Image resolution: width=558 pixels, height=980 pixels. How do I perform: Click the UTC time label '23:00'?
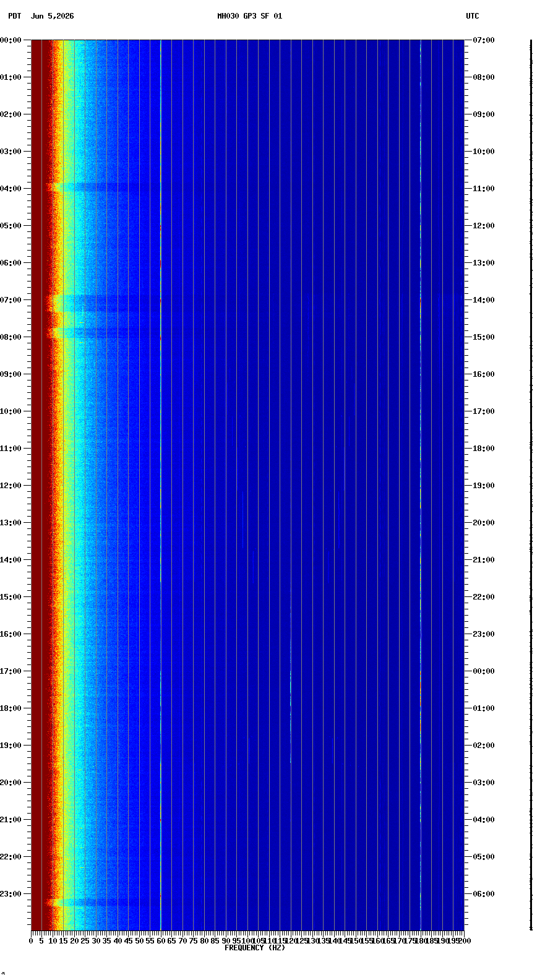click(x=484, y=634)
